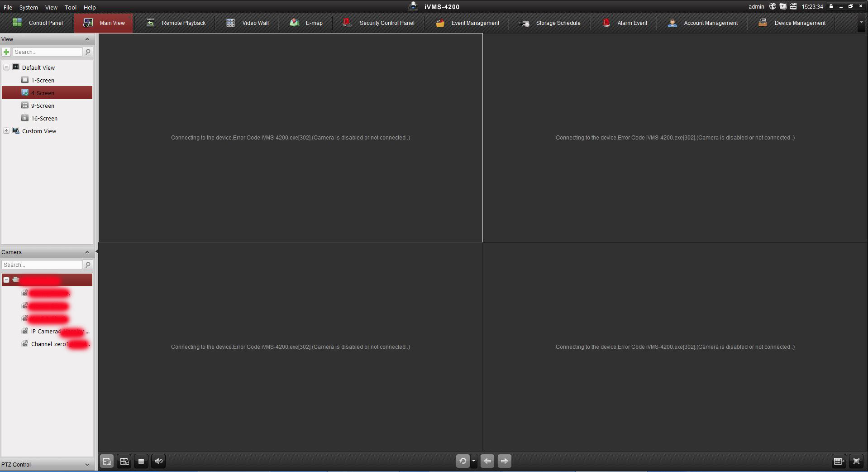Screen dimensions: 868x472
Task: Select the 9-Screen view layout
Action: [43, 106]
